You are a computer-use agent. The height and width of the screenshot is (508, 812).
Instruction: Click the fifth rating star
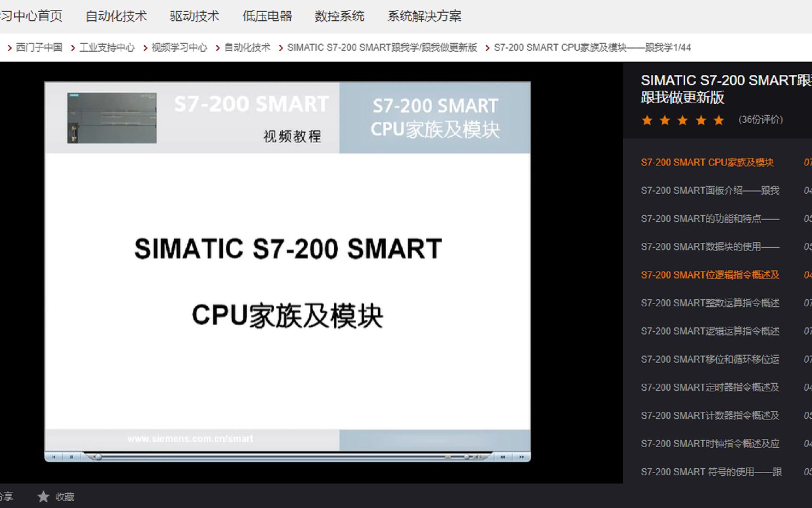(x=718, y=120)
